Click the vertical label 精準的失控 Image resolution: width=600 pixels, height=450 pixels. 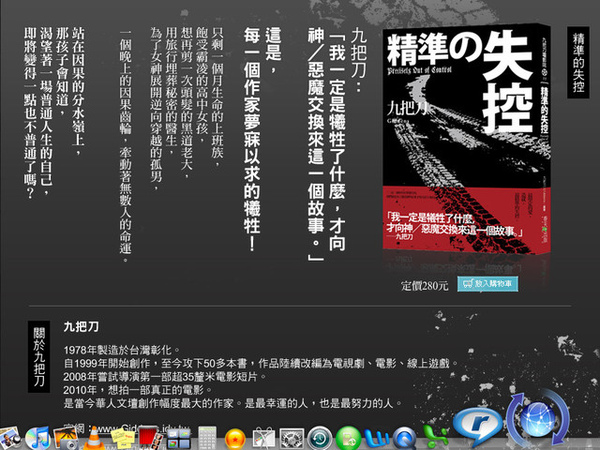click(578, 62)
